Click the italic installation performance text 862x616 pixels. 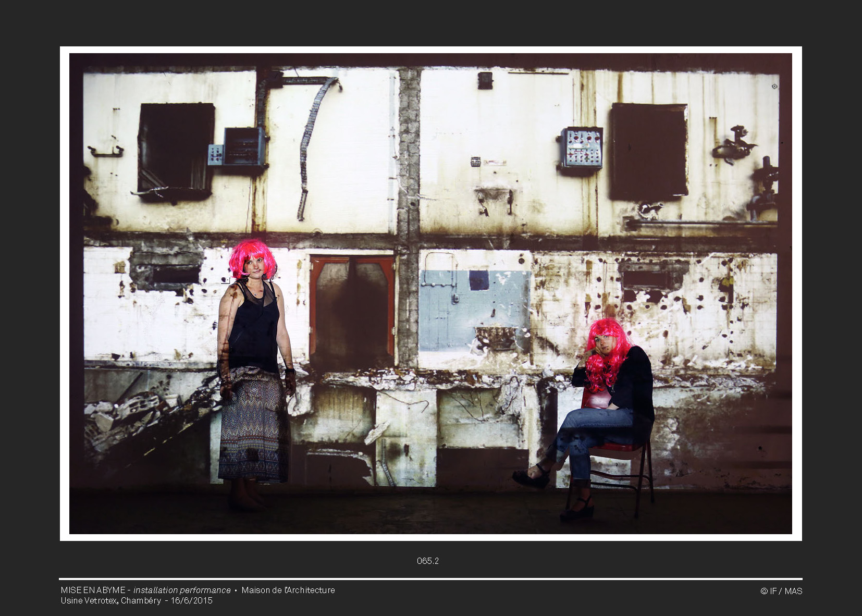[182, 590]
